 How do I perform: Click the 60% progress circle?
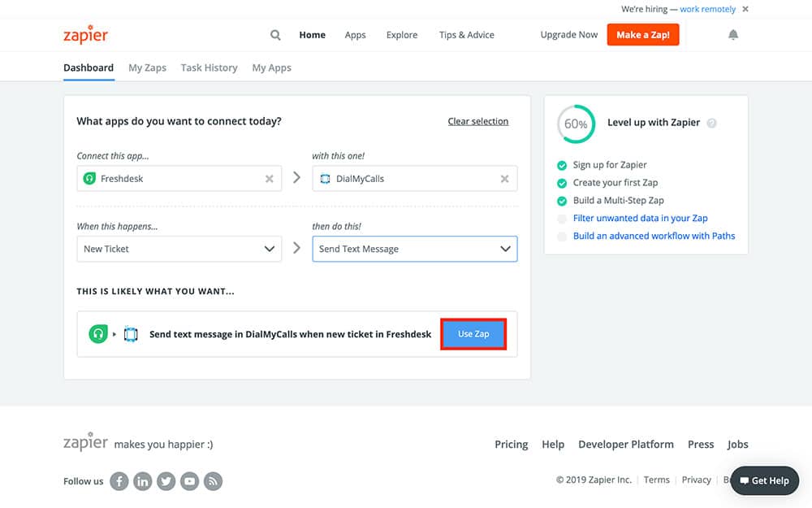pyautogui.click(x=576, y=124)
